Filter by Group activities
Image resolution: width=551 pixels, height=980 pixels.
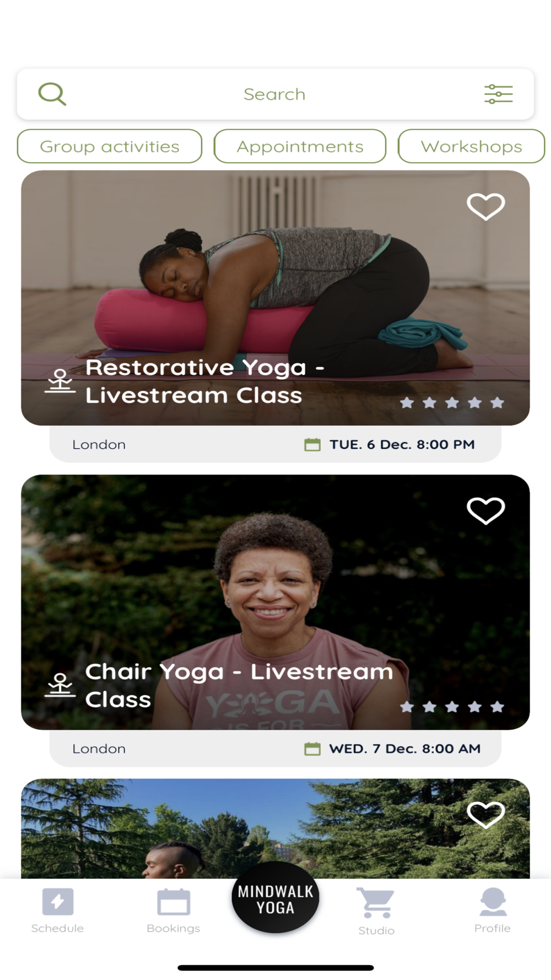click(x=110, y=146)
